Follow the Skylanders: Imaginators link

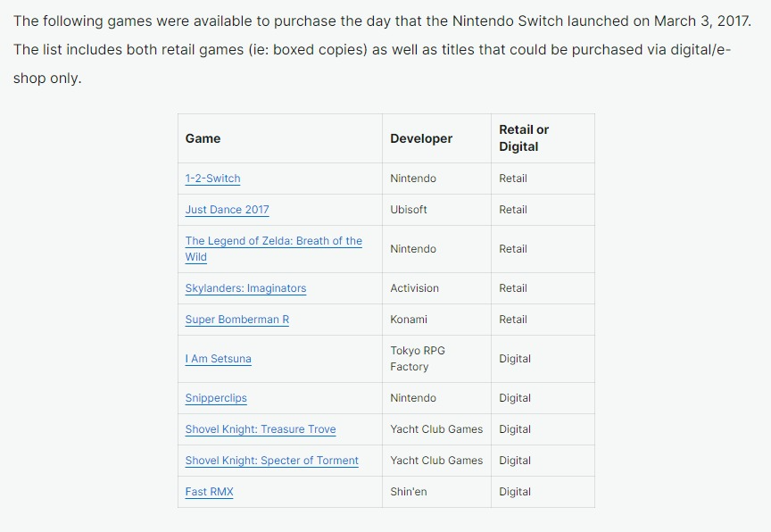(245, 288)
